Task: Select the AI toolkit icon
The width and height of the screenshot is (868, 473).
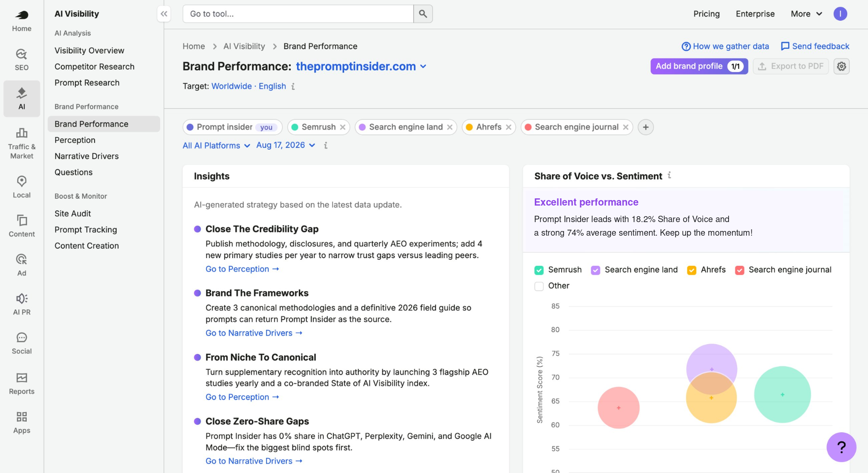Action: [x=22, y=99]
